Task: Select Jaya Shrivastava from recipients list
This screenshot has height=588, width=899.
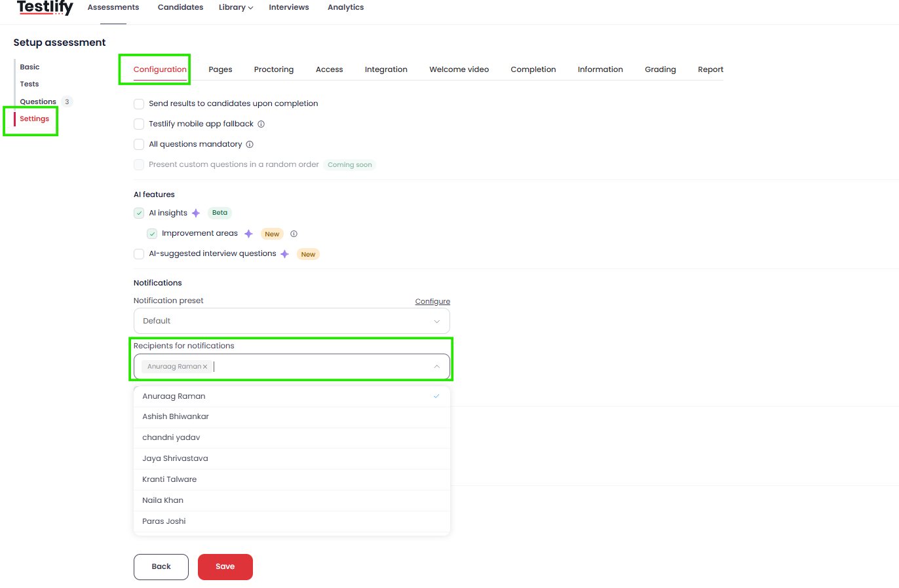Action: pos(292,459)
